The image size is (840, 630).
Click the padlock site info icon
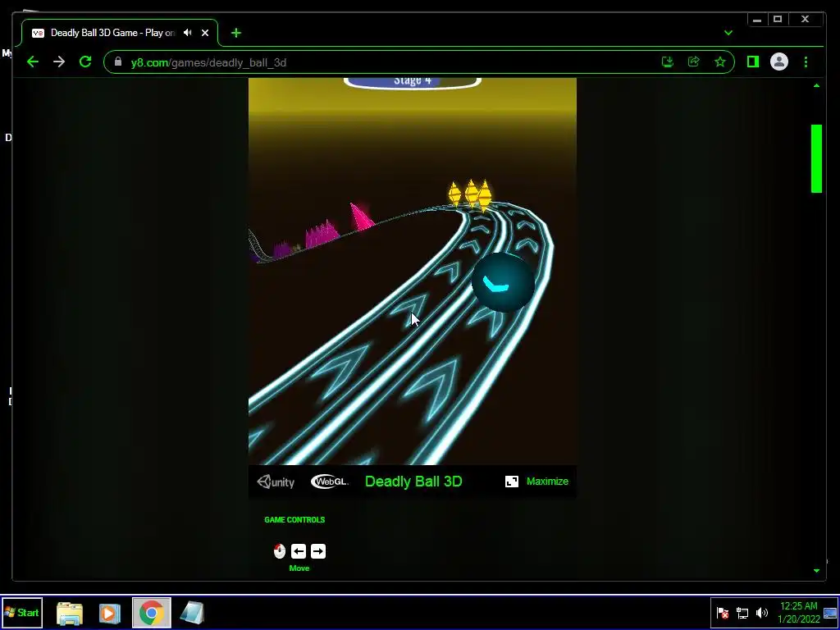coord(118,62)
